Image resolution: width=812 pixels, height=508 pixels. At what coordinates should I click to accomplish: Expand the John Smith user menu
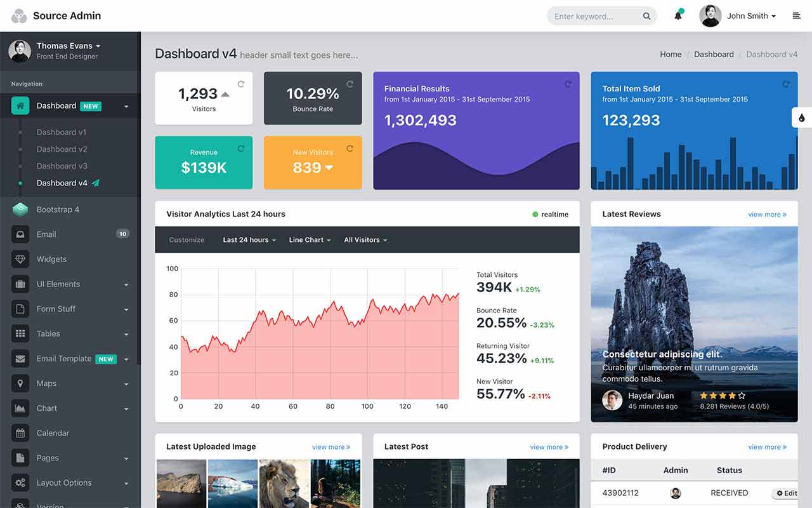click(751, 16)
